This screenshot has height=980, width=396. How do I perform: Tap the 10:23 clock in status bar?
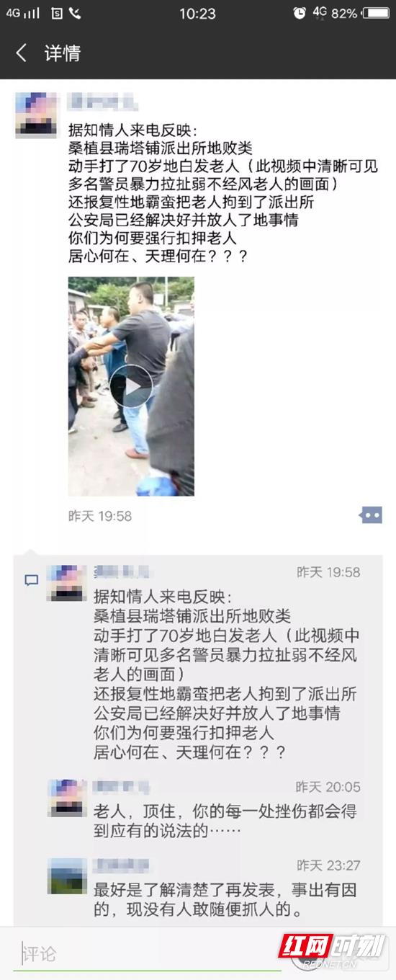tap(197, 13)
